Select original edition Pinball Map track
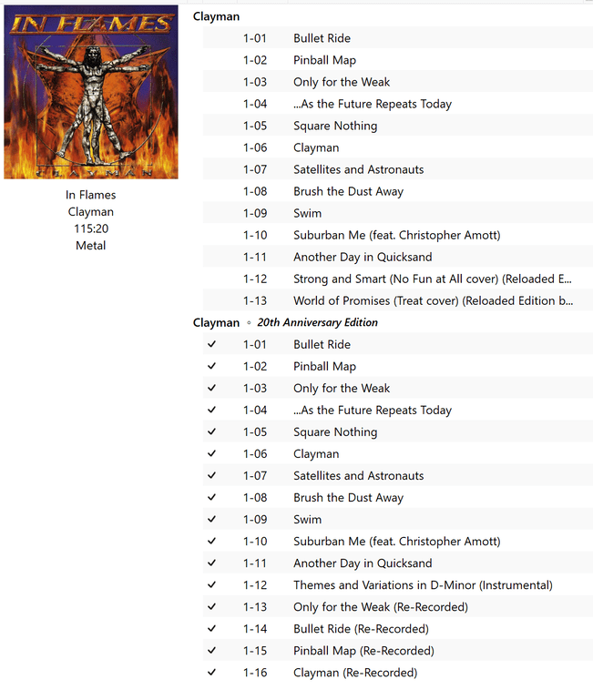The image size is (593, 700). (x=398, y=60)
